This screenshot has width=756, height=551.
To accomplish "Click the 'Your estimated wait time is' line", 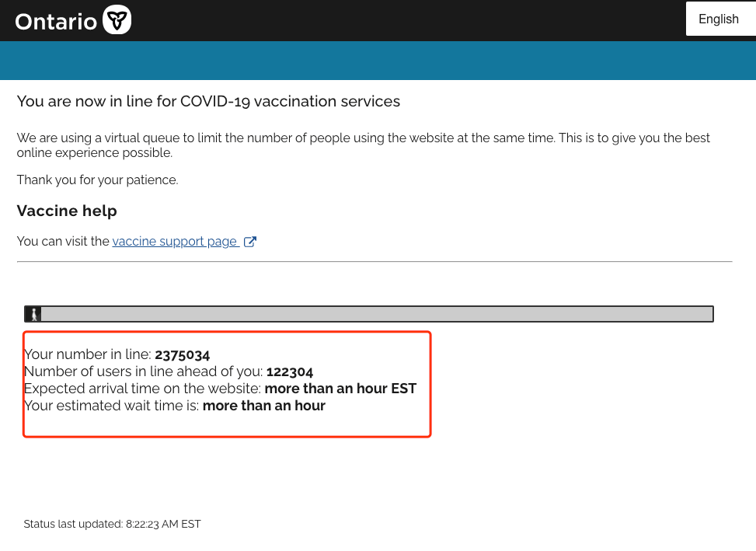I will (175, 406).
